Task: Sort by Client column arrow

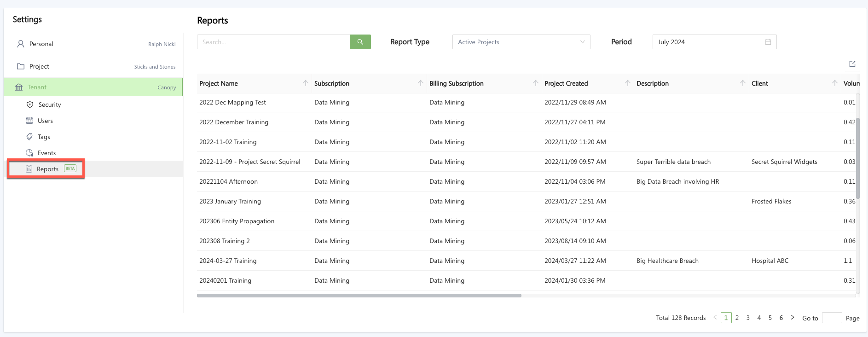Action: point(835,83)
